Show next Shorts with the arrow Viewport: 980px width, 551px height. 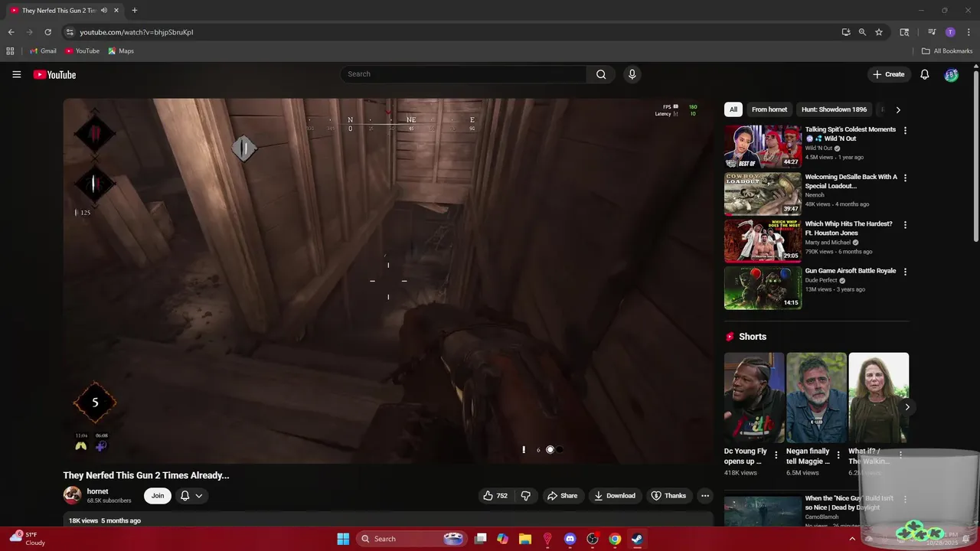(907, 407)
